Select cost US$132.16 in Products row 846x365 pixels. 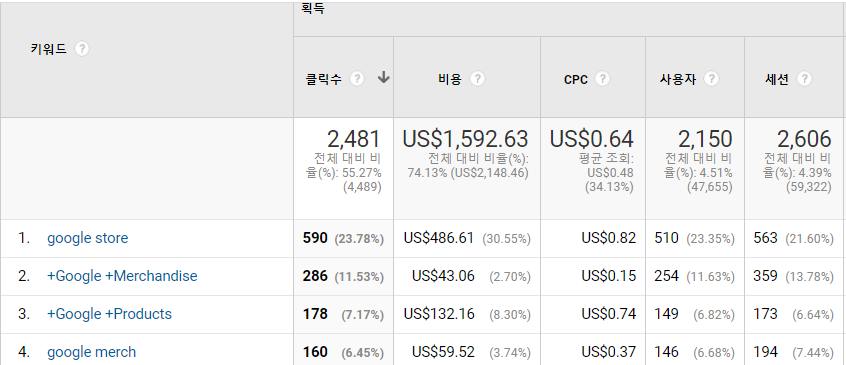pos(439,314)
